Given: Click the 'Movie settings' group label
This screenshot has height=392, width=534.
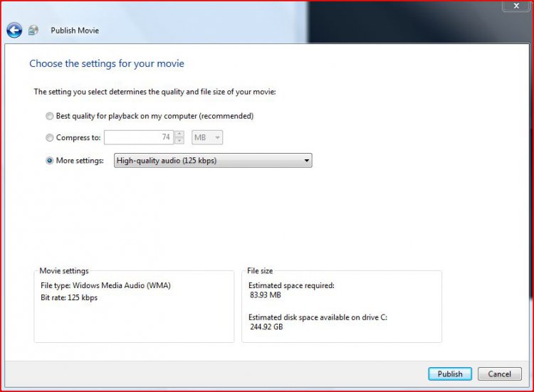Looking at the screenshot, I should 64,271.
